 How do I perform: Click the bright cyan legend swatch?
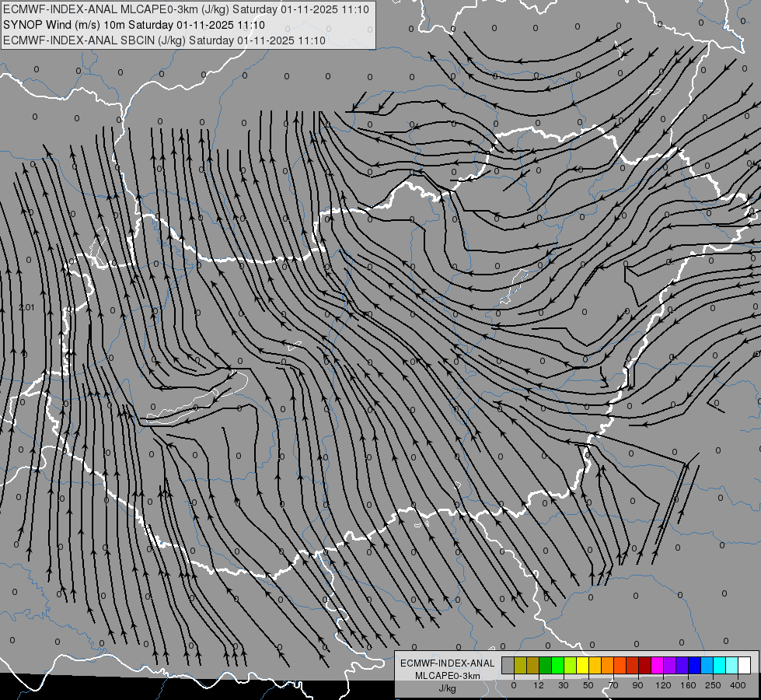(720, 665)
